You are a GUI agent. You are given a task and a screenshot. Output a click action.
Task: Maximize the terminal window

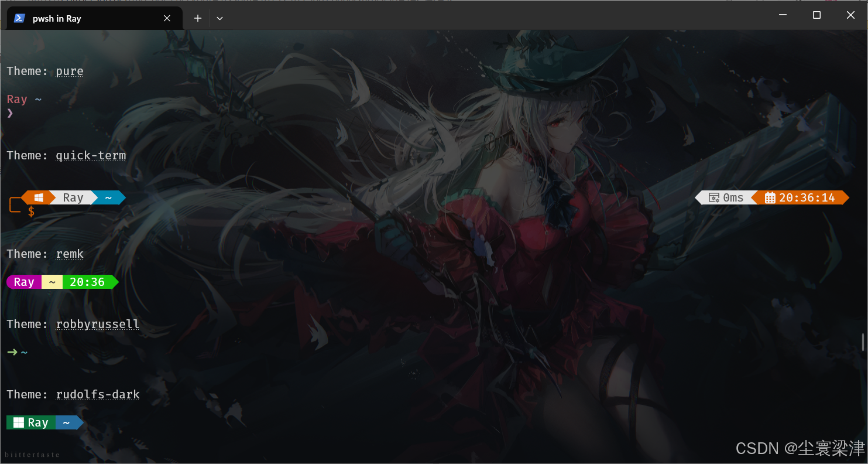pos(816,15)
